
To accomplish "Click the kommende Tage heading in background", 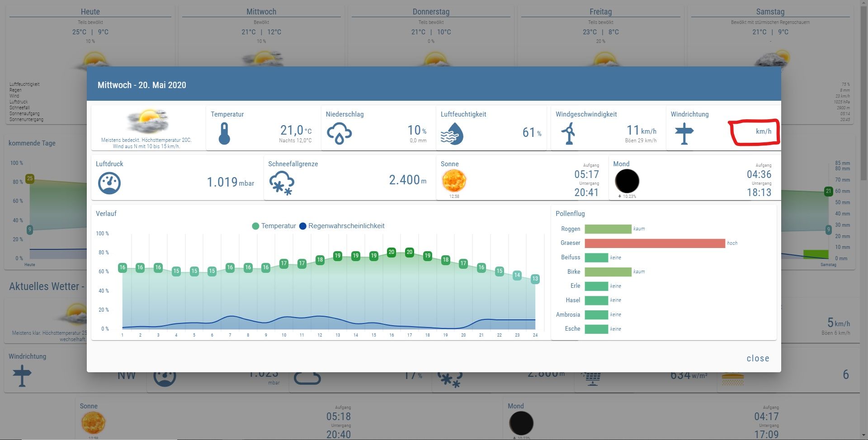I will click(32, 143).
